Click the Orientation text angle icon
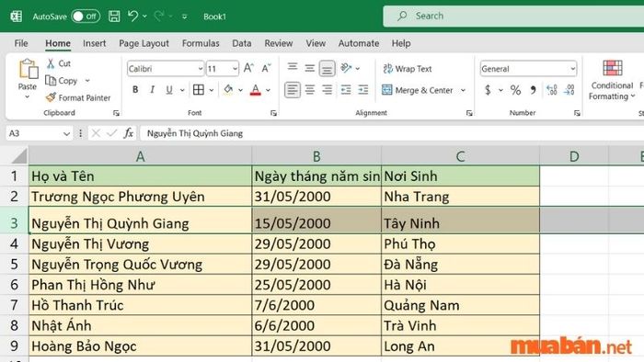The width and height of the screenshot is (644, 362). [346, 68]
